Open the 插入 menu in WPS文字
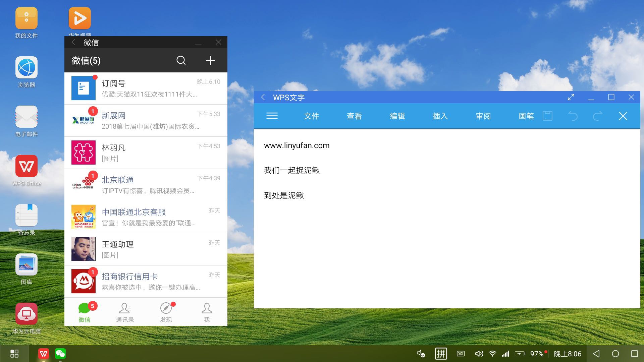 click(440, 116)
